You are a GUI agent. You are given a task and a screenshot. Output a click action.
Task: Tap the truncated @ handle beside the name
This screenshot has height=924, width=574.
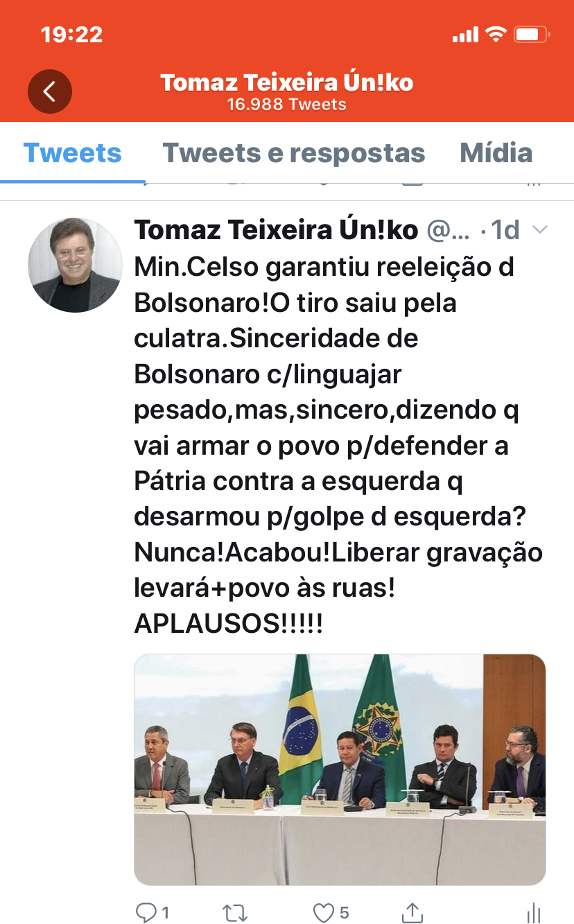click(x=448, y=229)
